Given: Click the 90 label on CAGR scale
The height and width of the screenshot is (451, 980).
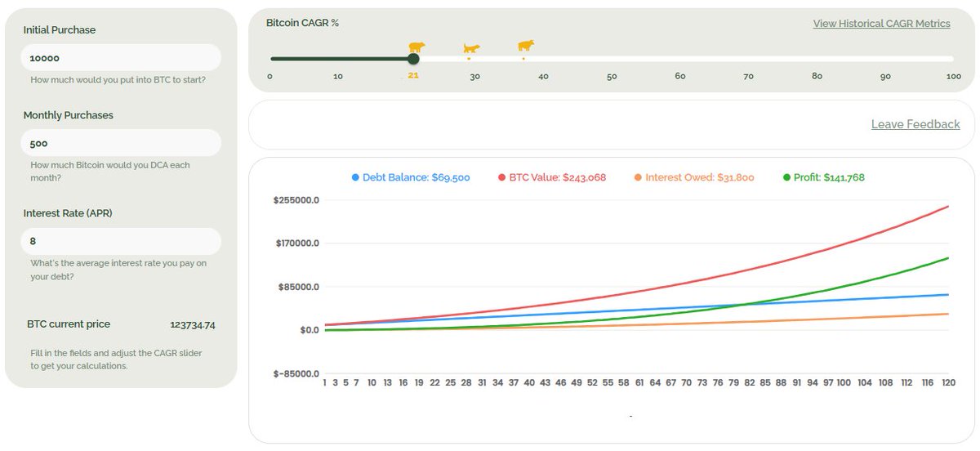Looking at the screenshot, I should pyautogui.click(x=885, y=76).
